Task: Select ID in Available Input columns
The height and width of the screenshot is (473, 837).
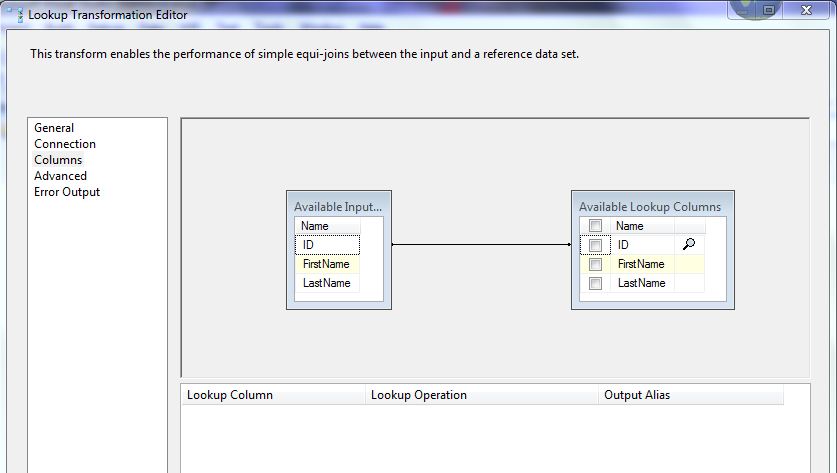Action: pos(326,245)
